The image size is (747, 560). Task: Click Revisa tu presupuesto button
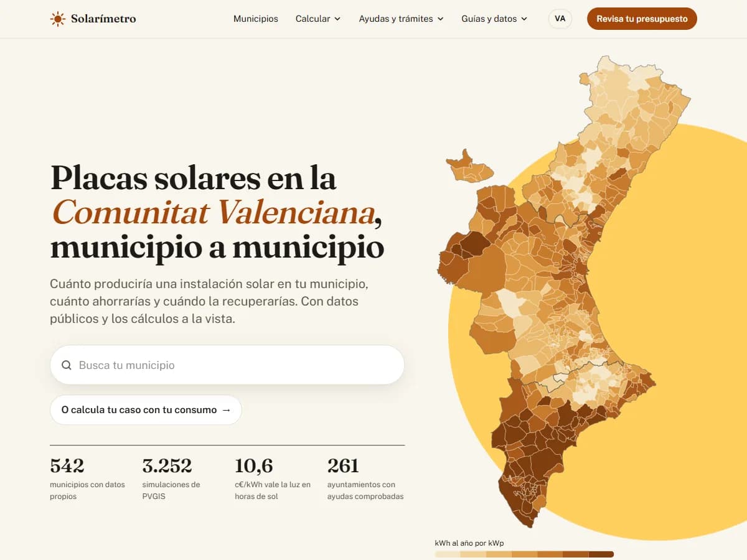click(x=642, y=19)
